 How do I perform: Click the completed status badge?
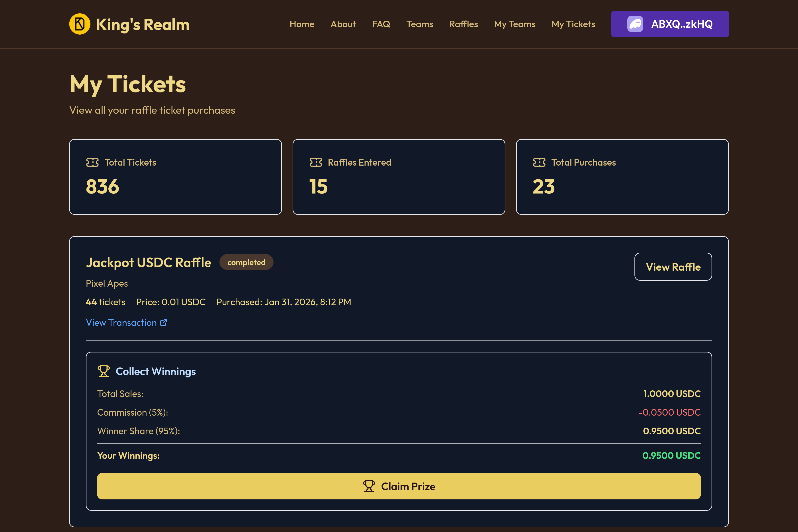[x=246, y=262]
